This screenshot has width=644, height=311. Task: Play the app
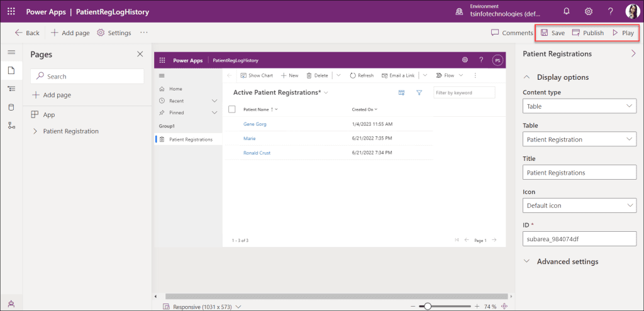[623, 33]
